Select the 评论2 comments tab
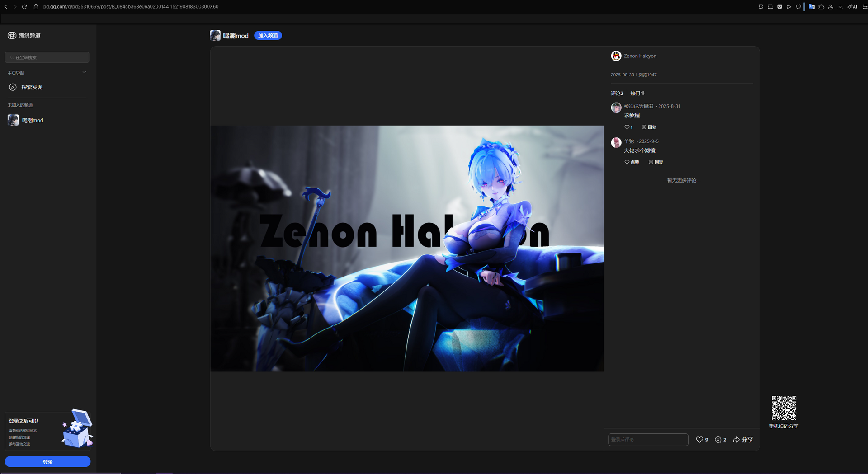 617,93
